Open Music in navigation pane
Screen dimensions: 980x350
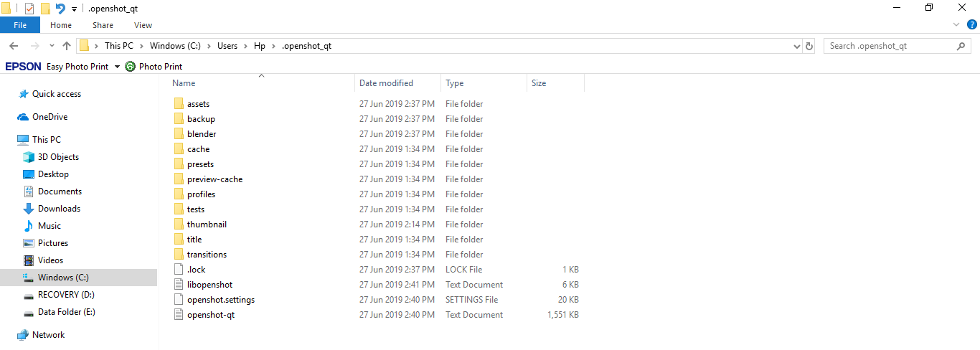tap(49, 226)
